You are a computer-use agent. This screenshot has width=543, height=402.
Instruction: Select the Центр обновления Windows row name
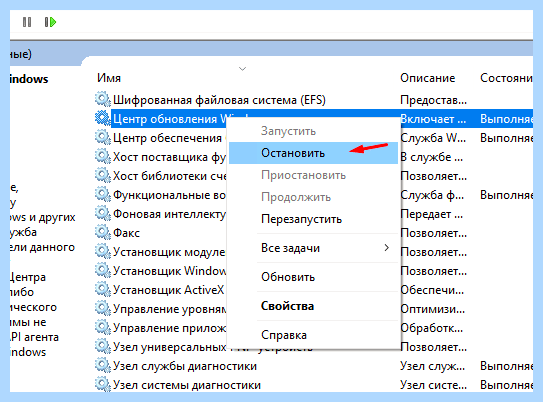(x=170, y=119)
